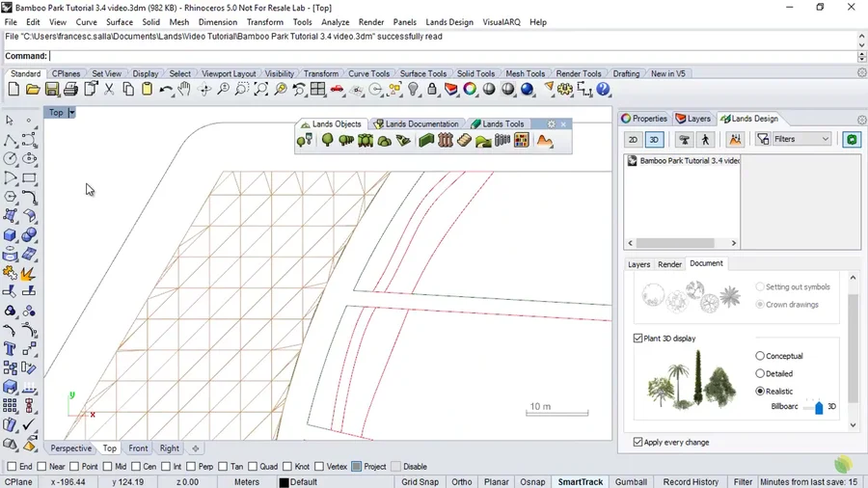Viewport: 868px width, 488px height.
Task: Click the Default layer color swatch
Action: pyautogui.click(x=284, y=482)
